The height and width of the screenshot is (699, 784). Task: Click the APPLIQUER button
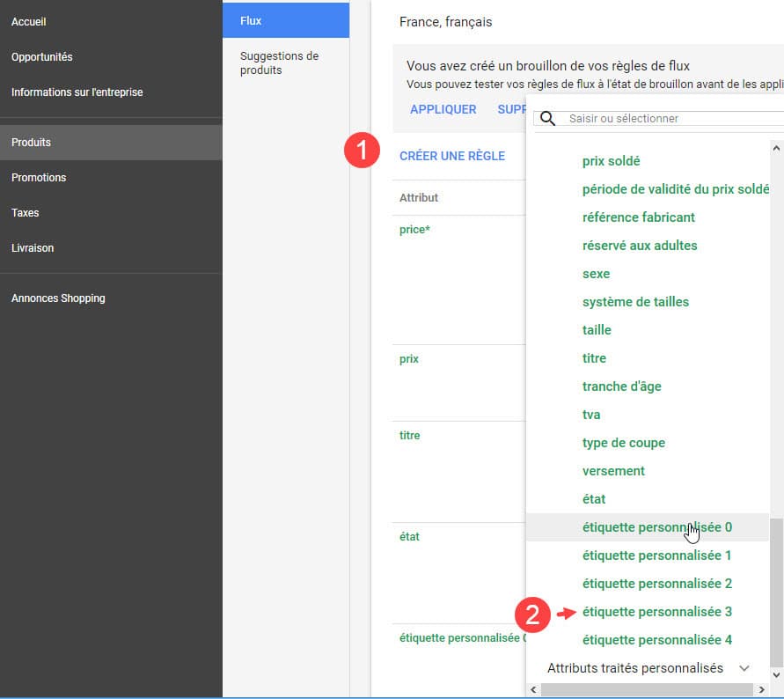coord(443,109)
